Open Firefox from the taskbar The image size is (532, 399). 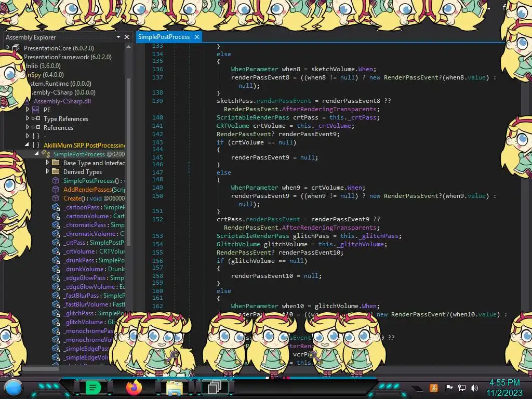134,388
